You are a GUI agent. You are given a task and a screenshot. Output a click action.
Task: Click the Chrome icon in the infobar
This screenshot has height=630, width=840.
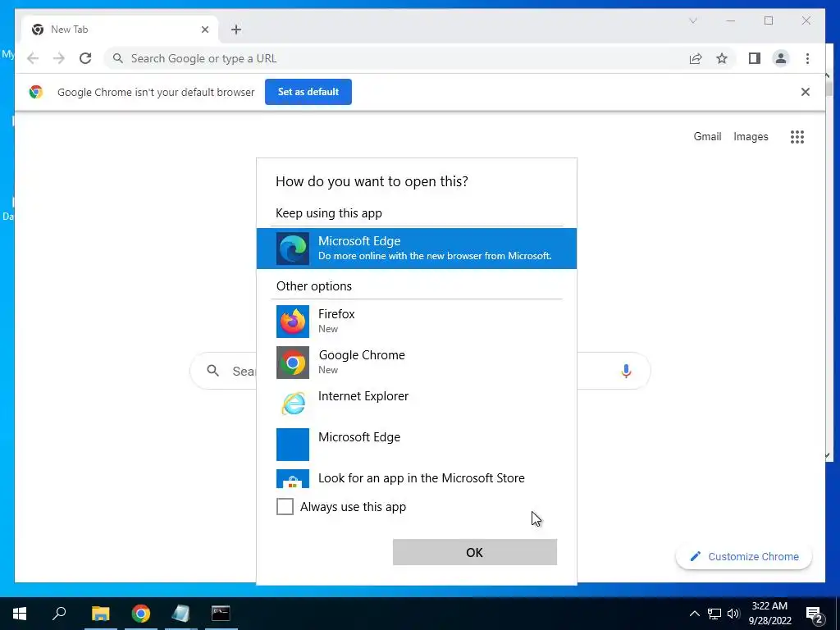(x=36, y=92)
